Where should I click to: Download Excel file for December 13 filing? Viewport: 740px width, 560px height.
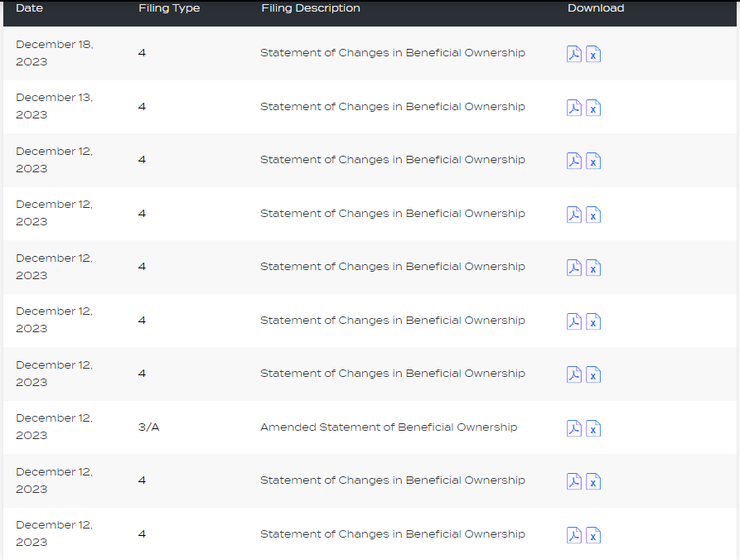[593, 109]
